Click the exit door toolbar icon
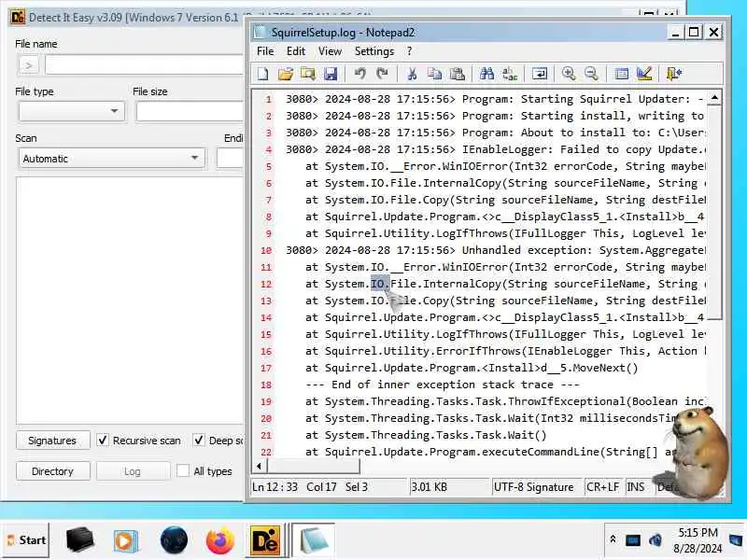The height and width of the screenshot is (560, 747). [x=674, y=74]
